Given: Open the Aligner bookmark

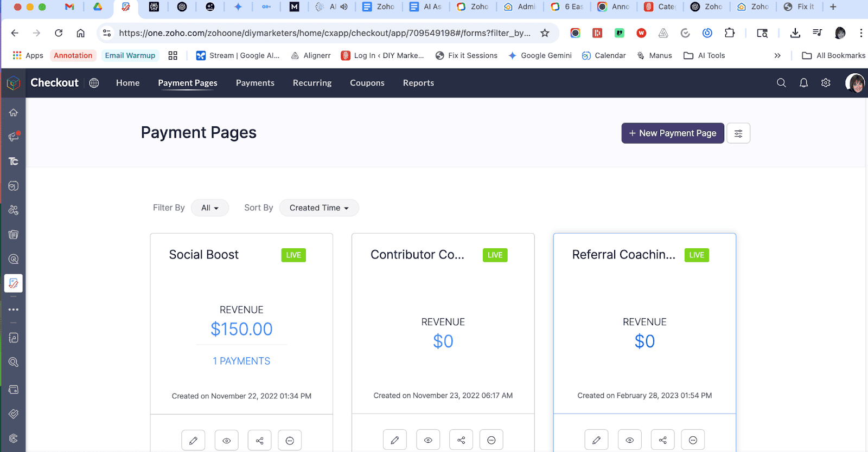Looking at the screenshot, I should [311, 55].
